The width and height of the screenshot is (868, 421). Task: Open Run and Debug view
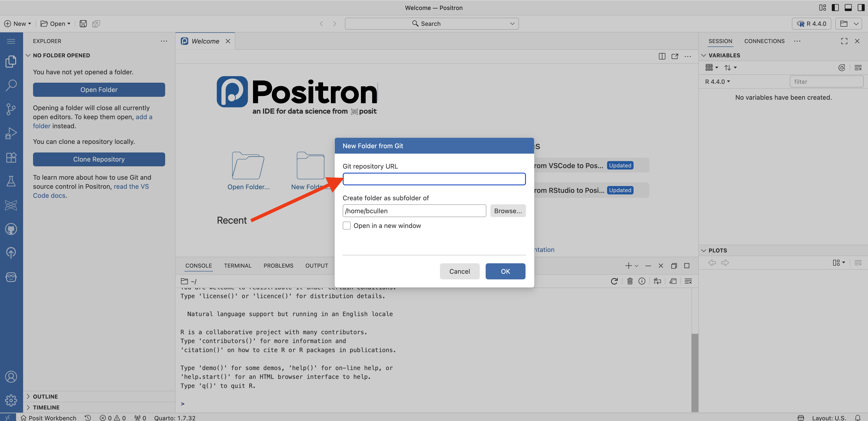tap(11, 133)
